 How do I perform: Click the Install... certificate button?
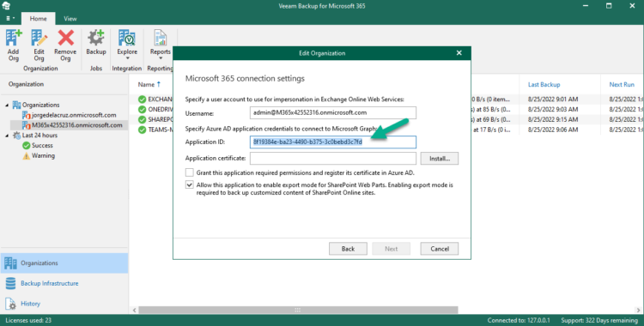click(x=440, y=159)
